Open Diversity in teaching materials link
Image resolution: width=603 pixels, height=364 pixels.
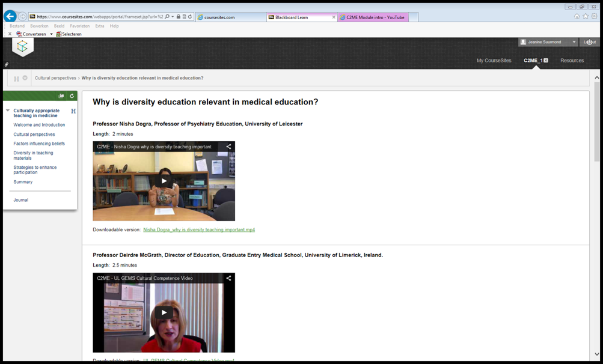point(33,156)
